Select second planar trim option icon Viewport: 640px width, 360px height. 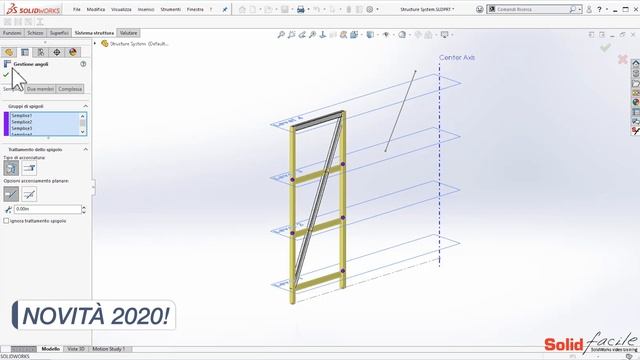tap(29, 194)
